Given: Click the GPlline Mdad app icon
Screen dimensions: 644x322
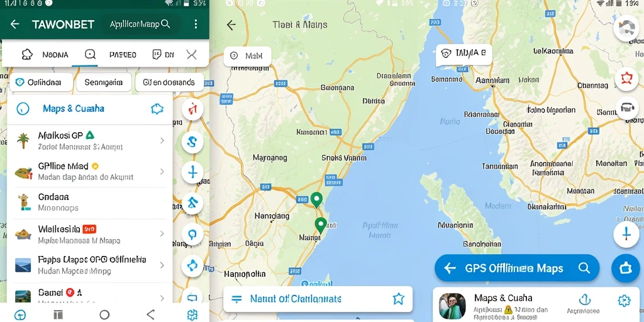Looking at the screenshot, I should [x=23, y=172].
